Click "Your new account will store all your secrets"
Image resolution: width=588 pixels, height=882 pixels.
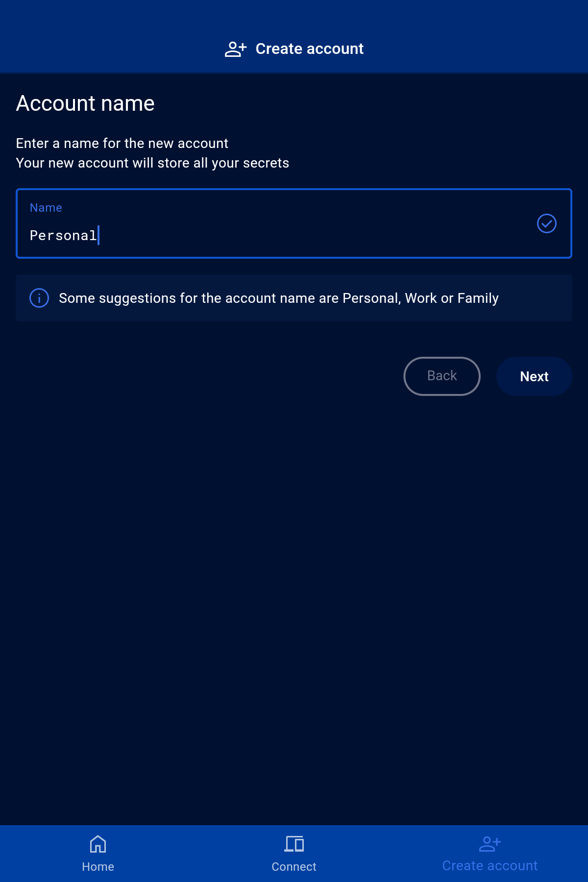coord(152,163)
